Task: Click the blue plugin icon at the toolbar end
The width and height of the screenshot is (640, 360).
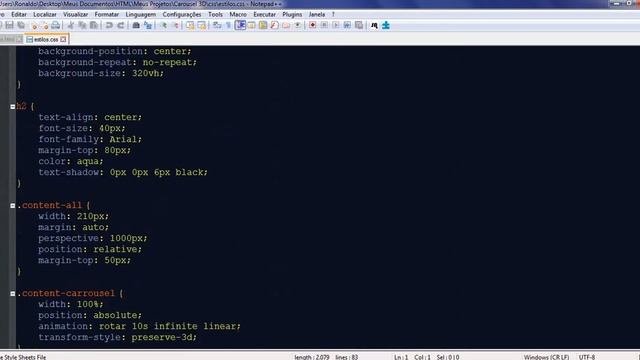Action: 386,25
